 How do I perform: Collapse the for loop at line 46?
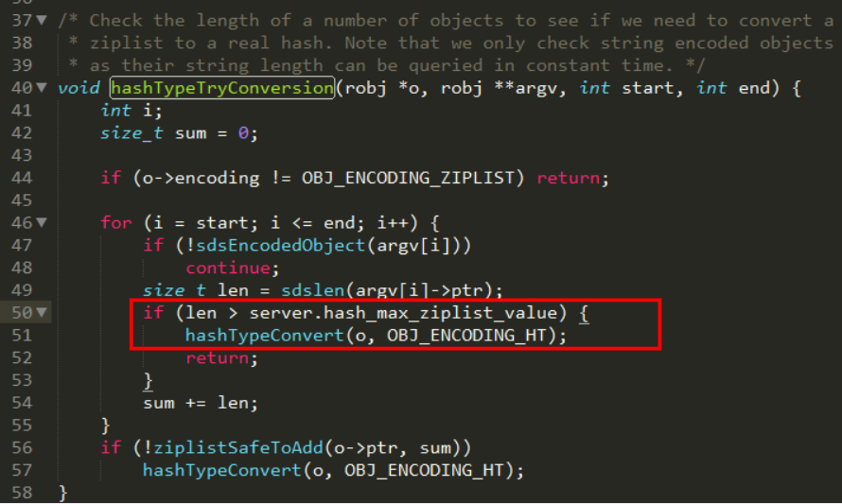click(x=42, y=222)
